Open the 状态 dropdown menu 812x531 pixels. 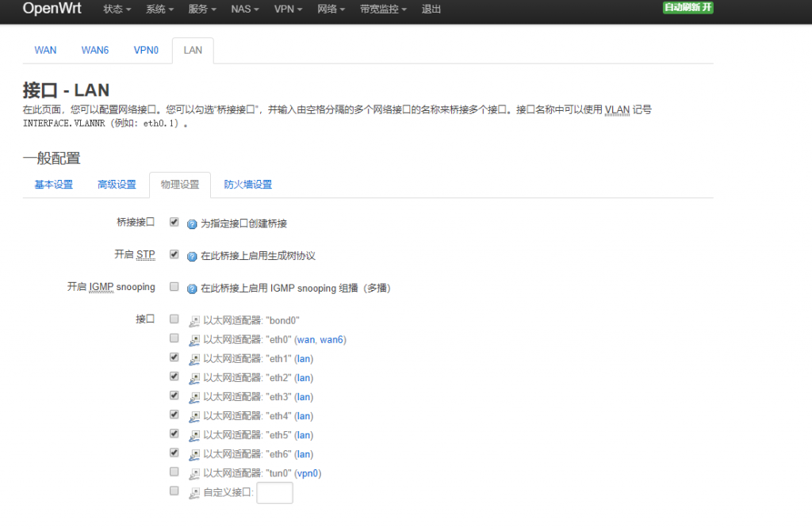click(117, 10)
